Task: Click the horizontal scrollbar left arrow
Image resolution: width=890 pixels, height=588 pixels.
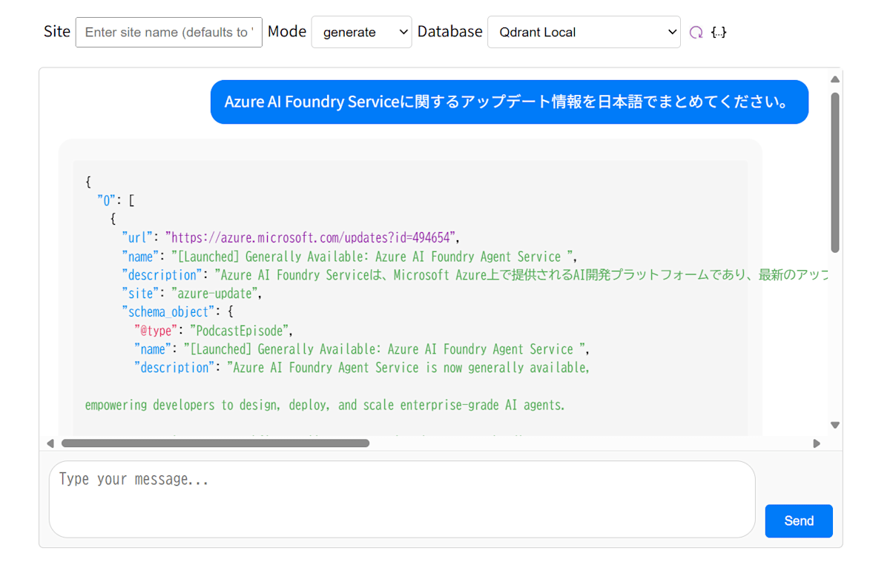Action: point(50,443)
